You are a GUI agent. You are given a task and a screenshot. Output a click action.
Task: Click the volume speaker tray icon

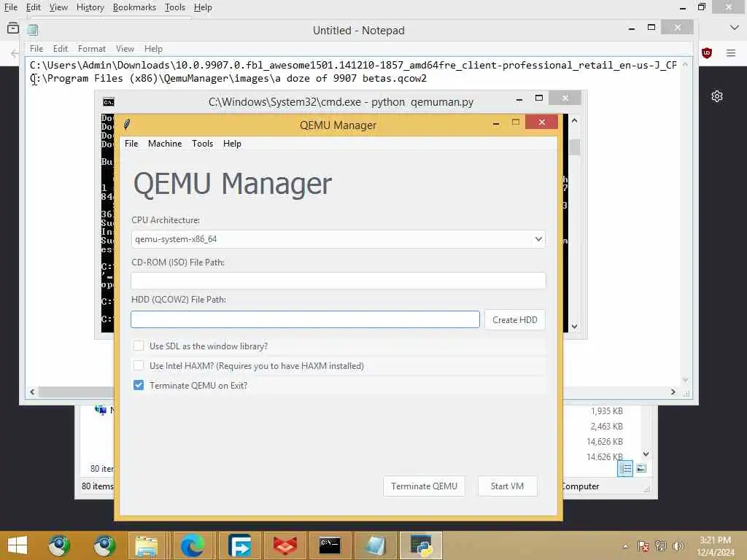pyautogui.click(x=678, y=545)
